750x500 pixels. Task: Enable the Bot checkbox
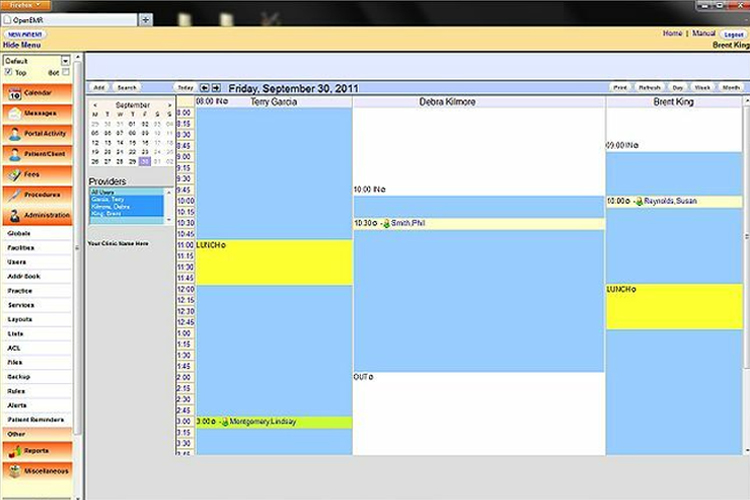point(66,73)
